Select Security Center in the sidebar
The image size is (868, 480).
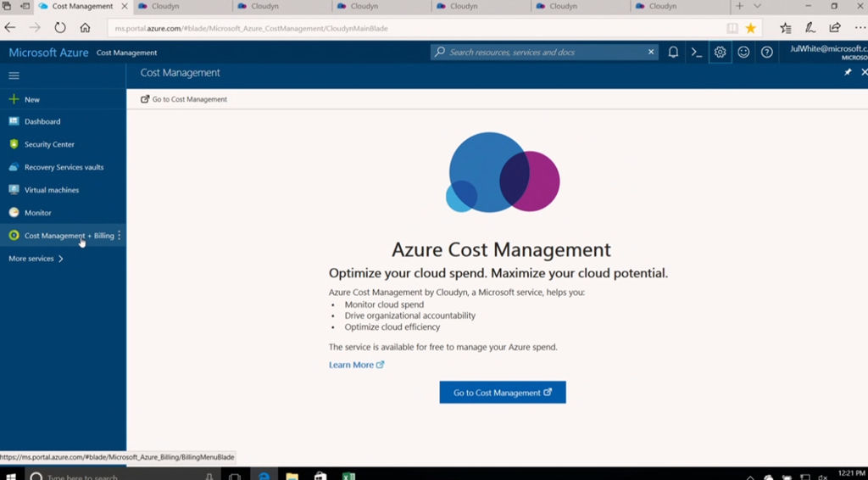coord(49,144)
